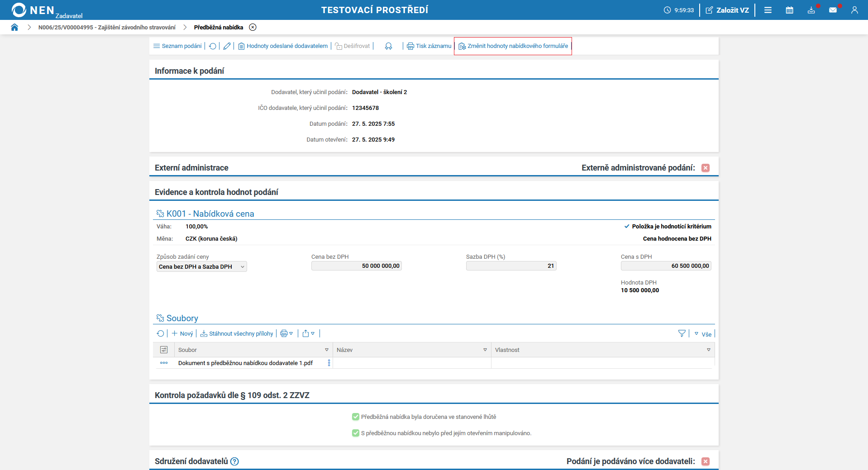Toggle Externě administrované podání checkbox
The width and height of the screenshot is (868, 470).
tap(705, 168)
